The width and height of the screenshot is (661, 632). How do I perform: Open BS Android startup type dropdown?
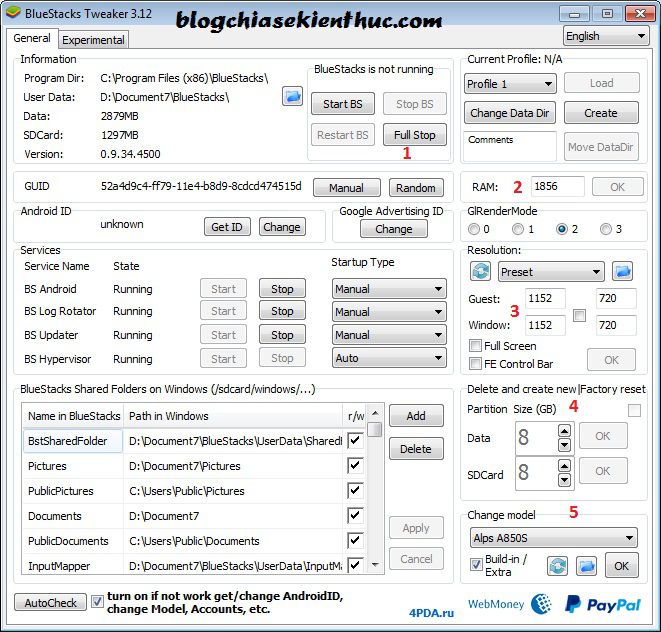(389, 289)
